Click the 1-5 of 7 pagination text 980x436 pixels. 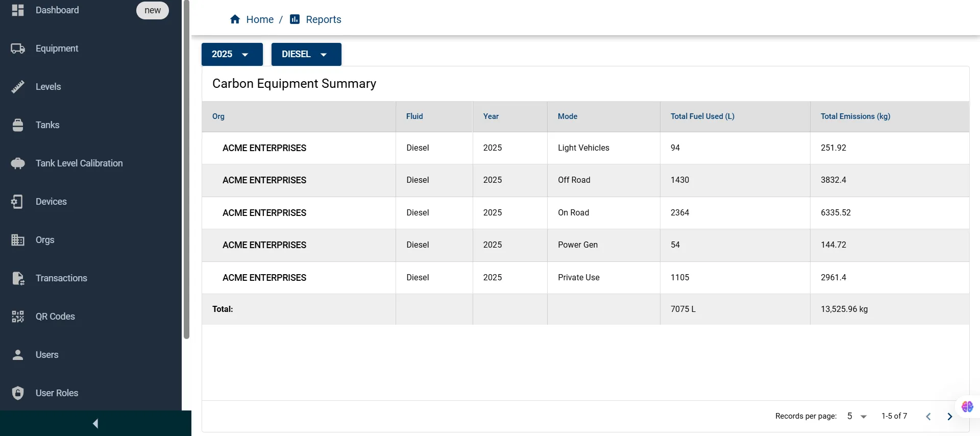tap(894, 416)
